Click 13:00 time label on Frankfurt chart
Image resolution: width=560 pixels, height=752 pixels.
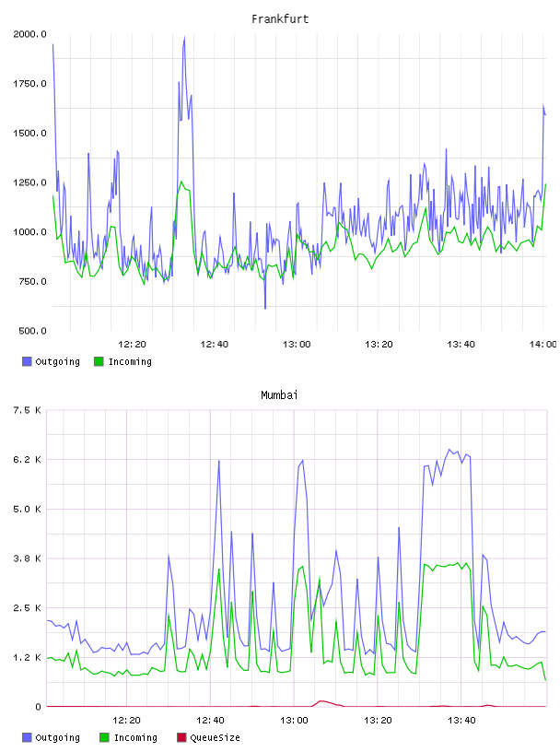point(297,345)
